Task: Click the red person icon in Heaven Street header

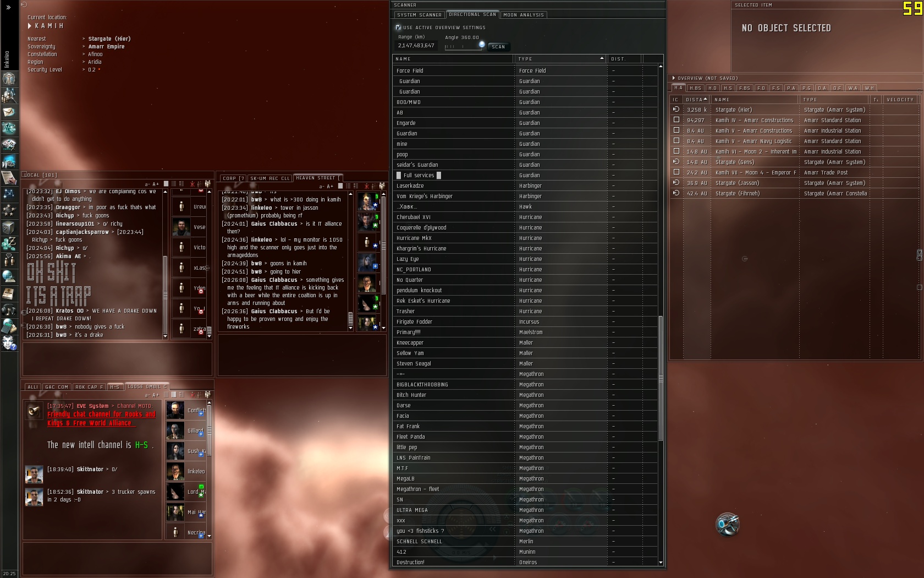Action: 366,186
